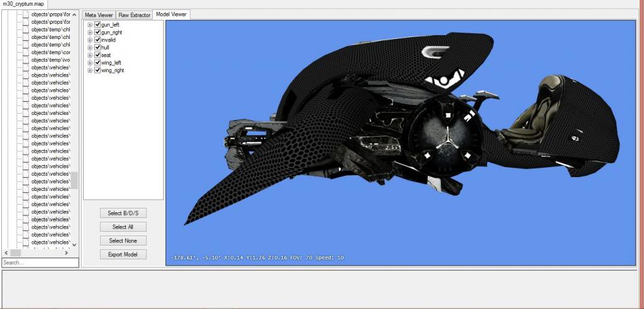This screenshot has width=644, height=309.
Task: Expand the gun_left tree node
Action: pyautogui.click(x=90, y=25)
